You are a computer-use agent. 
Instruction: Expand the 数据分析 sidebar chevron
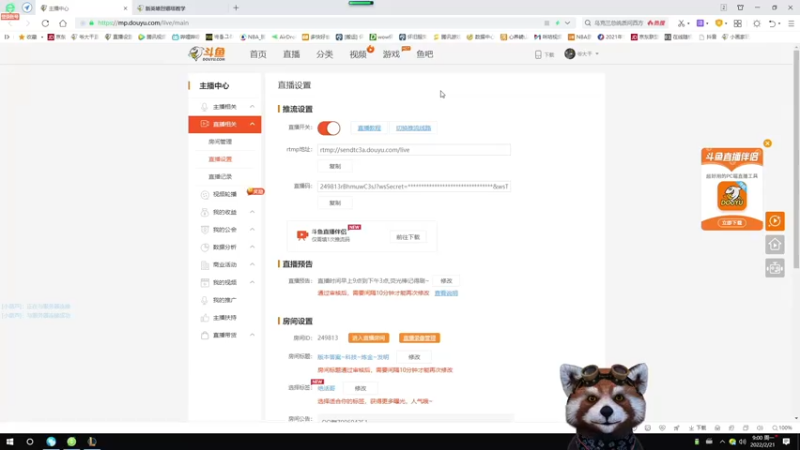(252, 247)
